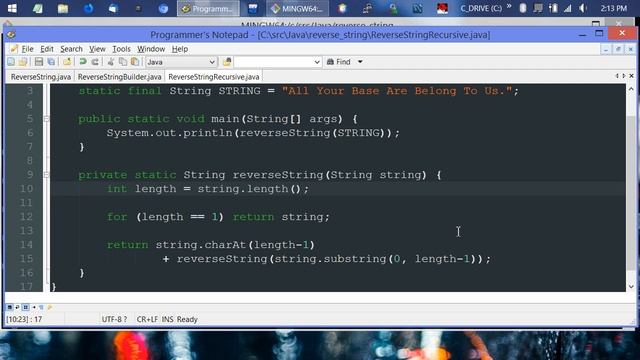Click the Open file folder icon
The image size is (640, 360).
pyautogui.click(x=23, y=62)
